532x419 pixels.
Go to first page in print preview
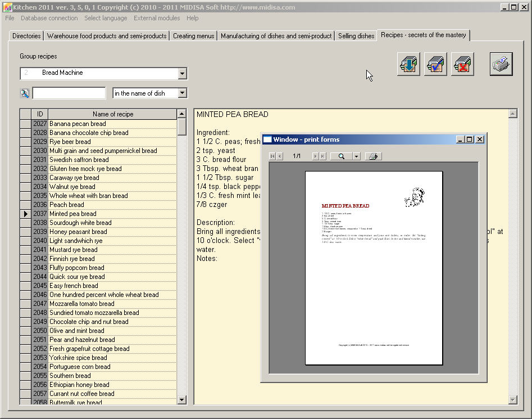(x=272, y=156)
